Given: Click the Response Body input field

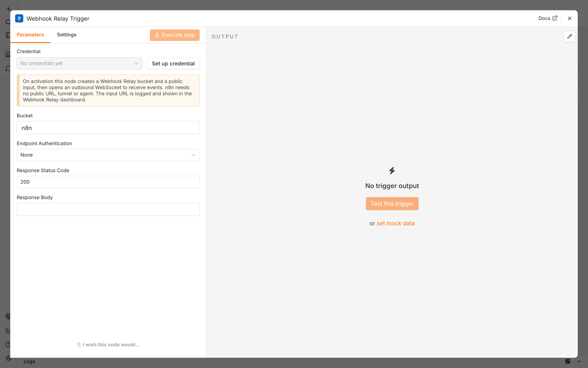Looking at the screenshot, I should point(108,209).
